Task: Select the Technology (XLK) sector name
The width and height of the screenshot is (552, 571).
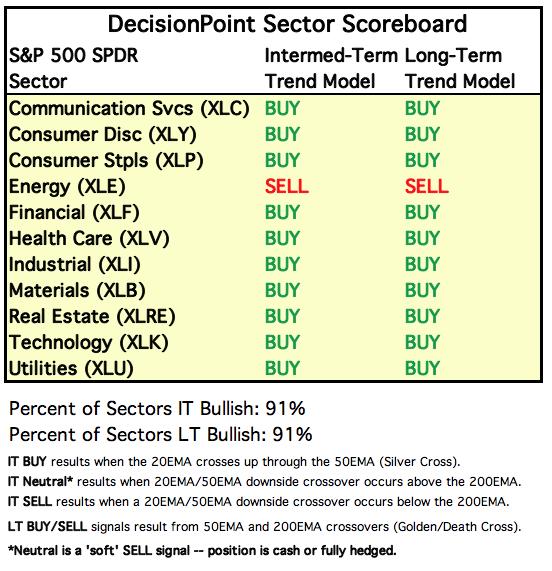Action: [88, 343]
